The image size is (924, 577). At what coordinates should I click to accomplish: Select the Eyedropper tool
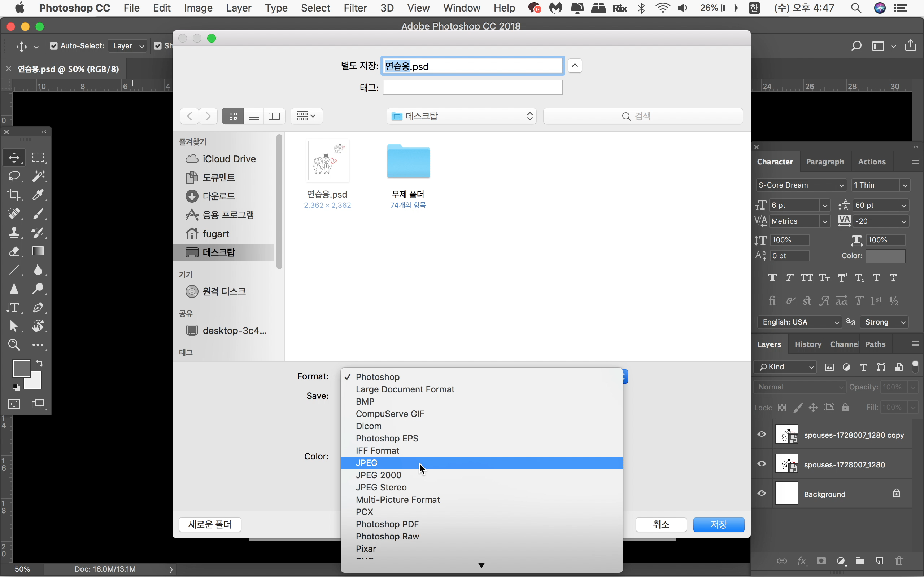pos(38,195)
